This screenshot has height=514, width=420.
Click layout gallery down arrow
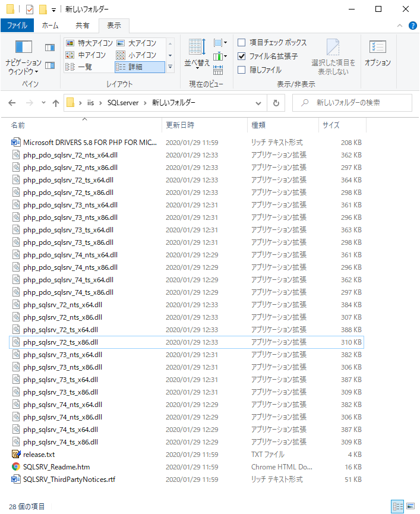(170, 55)
